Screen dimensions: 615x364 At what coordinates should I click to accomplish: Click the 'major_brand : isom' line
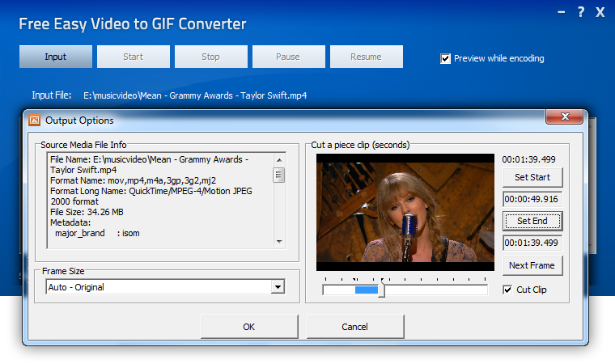[97, 234]
